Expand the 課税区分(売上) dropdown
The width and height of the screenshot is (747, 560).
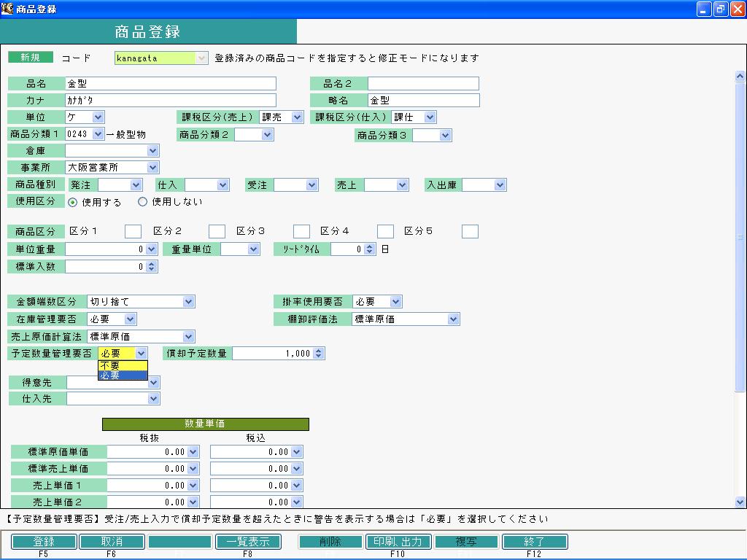(x=298, y=117)
